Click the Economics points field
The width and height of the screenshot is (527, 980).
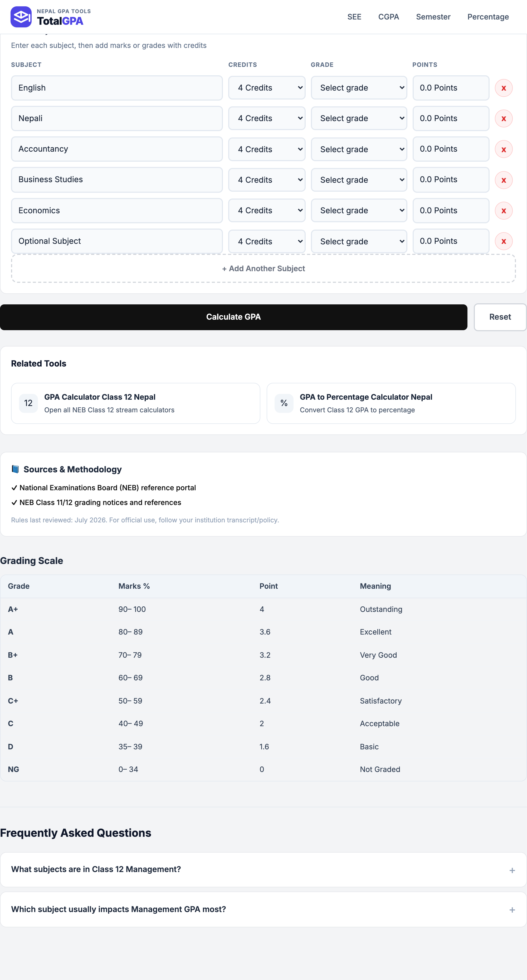tap(451, 210)
